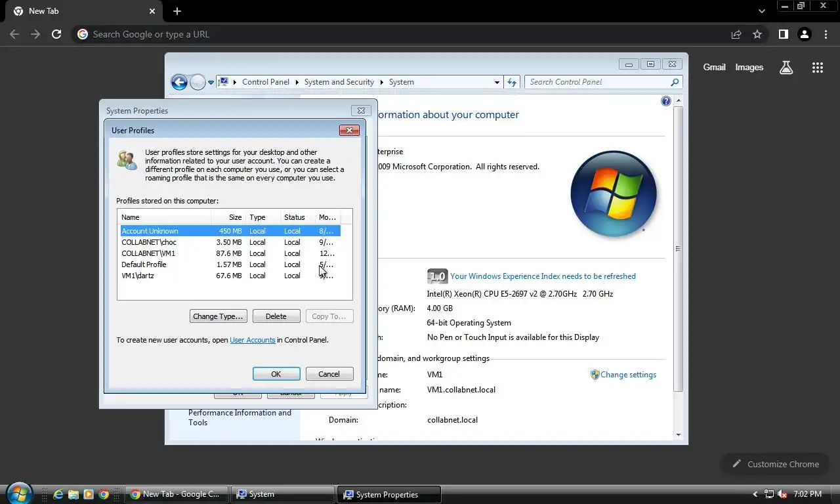Launch Internet Explorer from quick launch
840x504 pixels.
point(58,494)
